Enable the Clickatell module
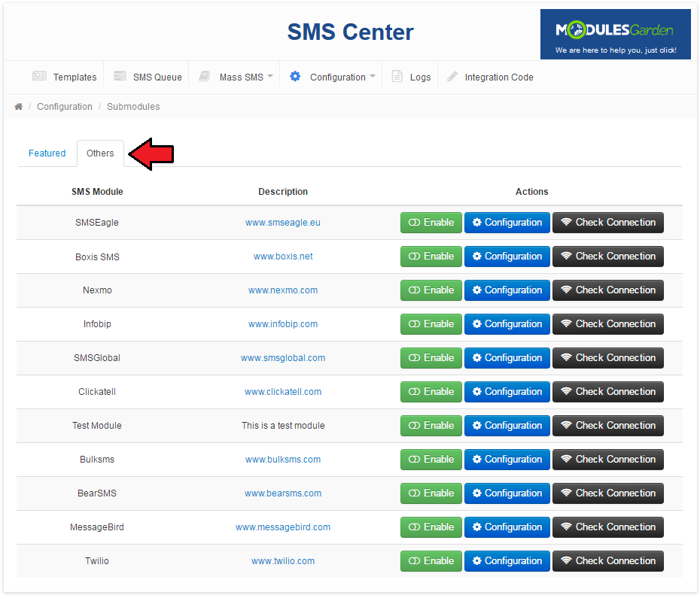Viewport: 700px width, 601px height. click(431, 392)
